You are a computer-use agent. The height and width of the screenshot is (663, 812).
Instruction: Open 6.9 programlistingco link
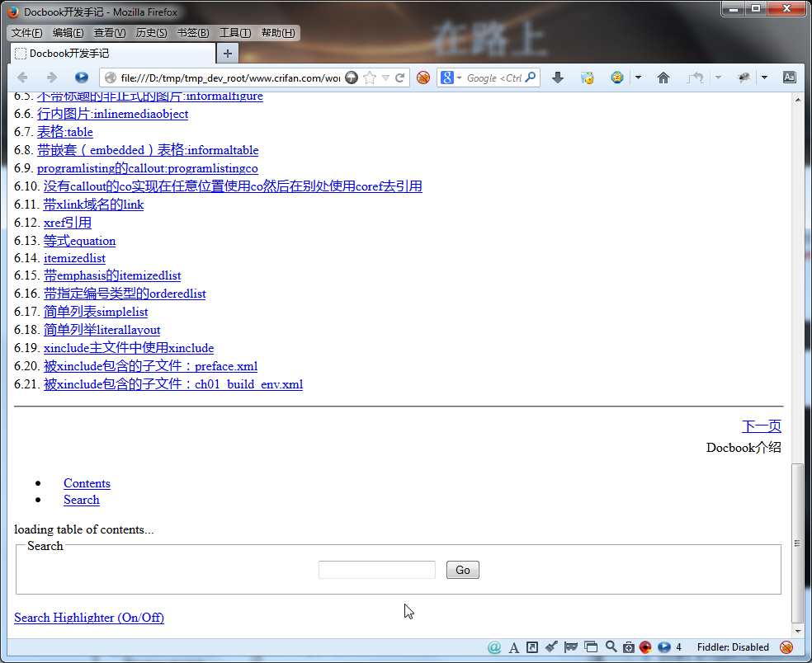[x=147, y=168]
